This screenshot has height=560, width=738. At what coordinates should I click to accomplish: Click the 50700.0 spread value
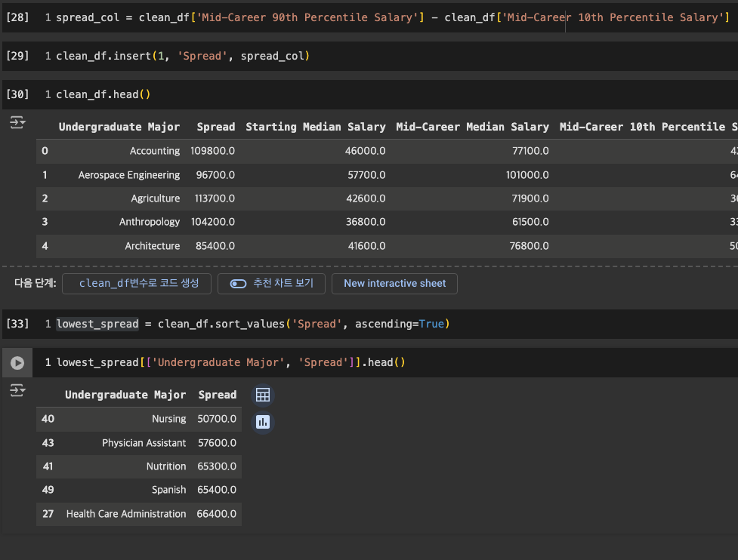[217, 419]
